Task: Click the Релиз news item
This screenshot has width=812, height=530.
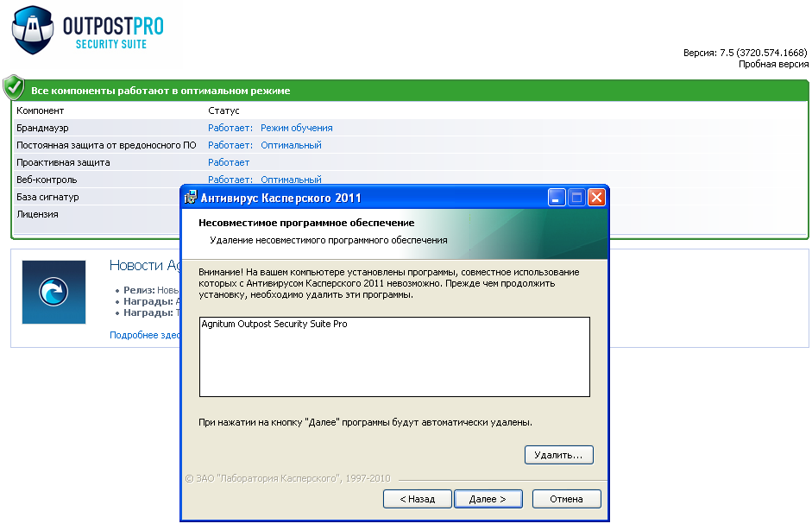Action: [x=151, y=290]
